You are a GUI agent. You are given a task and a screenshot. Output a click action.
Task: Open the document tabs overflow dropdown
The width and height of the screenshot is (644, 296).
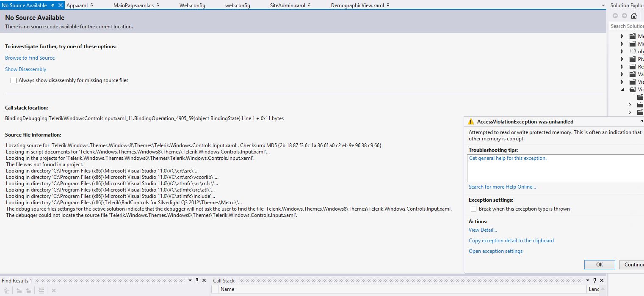(603, 5)
